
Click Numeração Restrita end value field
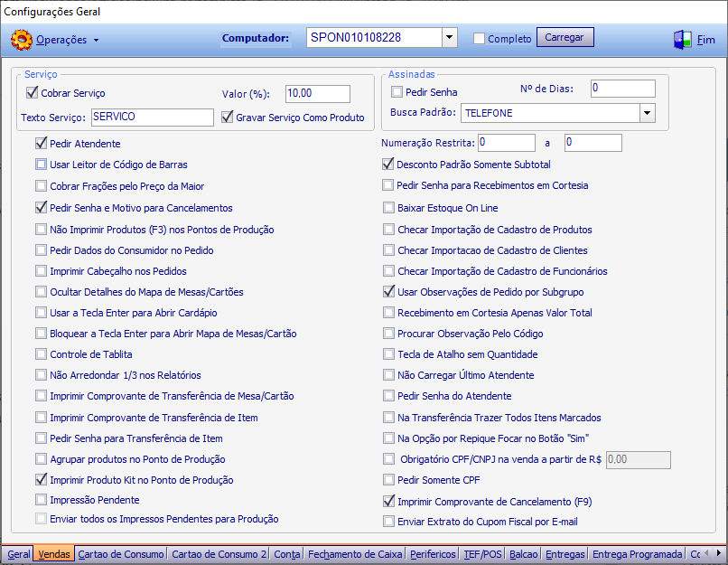593,143
